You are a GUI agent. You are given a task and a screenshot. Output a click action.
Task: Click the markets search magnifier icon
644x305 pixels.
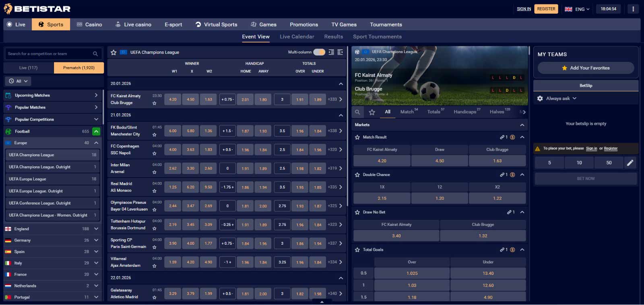(x=357, y=112)
